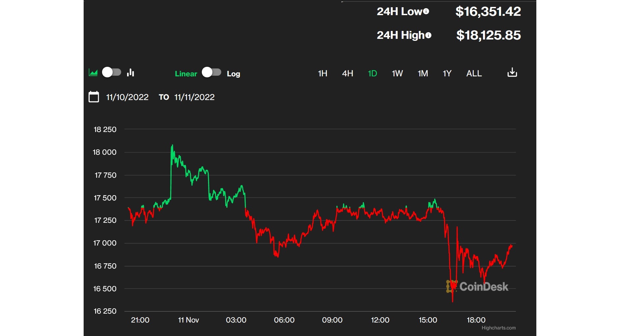Select the area chart icon

tap(93, 73)
